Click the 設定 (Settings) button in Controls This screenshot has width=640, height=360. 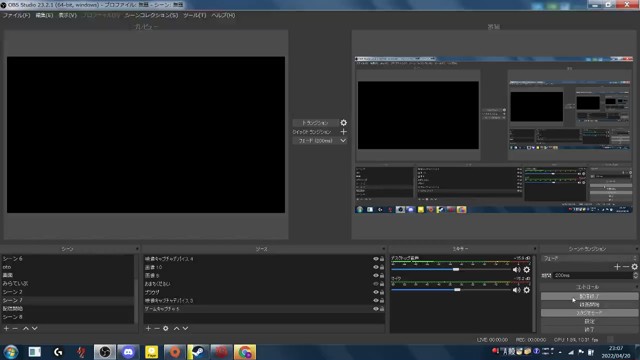(589, 321)
